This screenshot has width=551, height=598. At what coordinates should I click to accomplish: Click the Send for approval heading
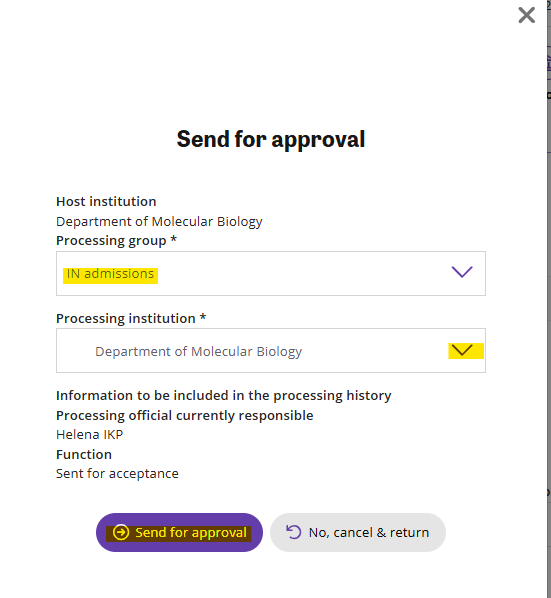point(271,139)
